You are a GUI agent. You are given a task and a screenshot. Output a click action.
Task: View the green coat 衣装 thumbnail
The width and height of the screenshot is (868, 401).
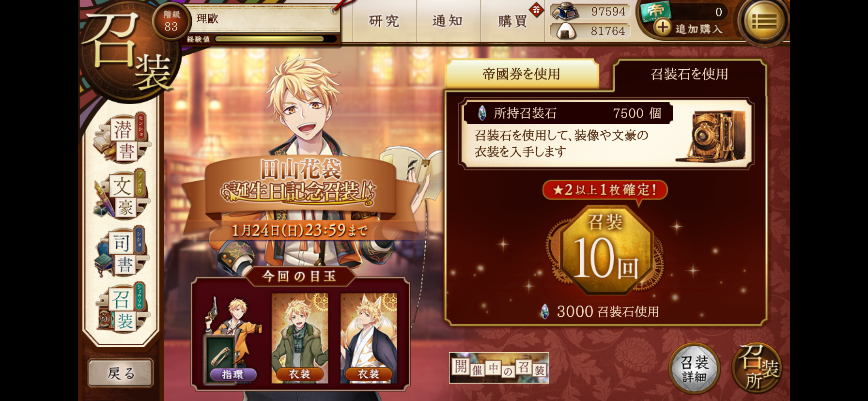pos(300,338)
